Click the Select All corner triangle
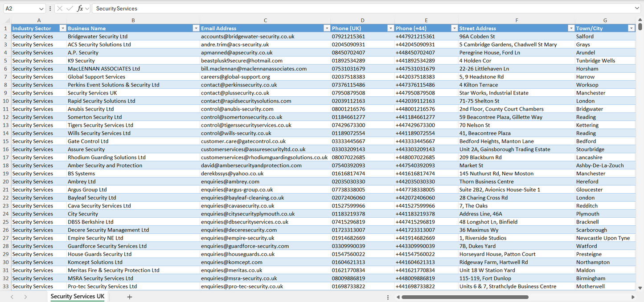The image size is (644, 302). [x=8, y=20]
